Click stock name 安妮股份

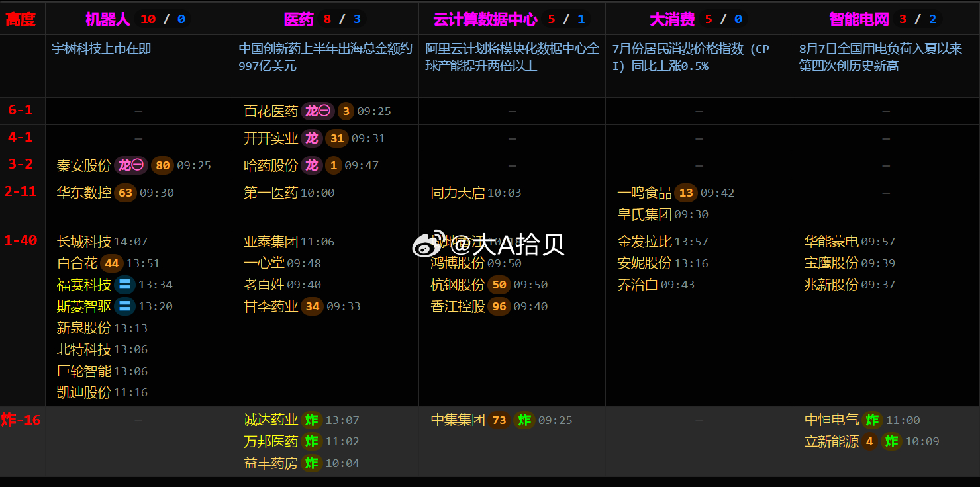[644, 263]
